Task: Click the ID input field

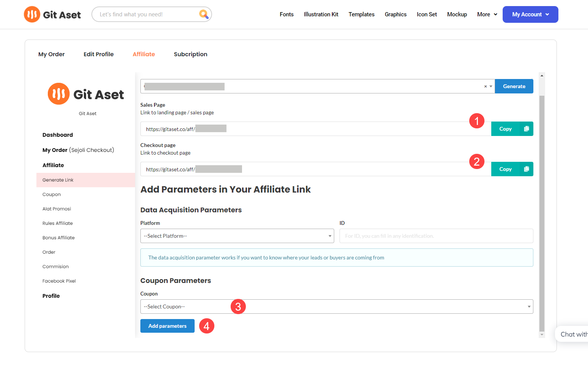Action: point(436,236)
